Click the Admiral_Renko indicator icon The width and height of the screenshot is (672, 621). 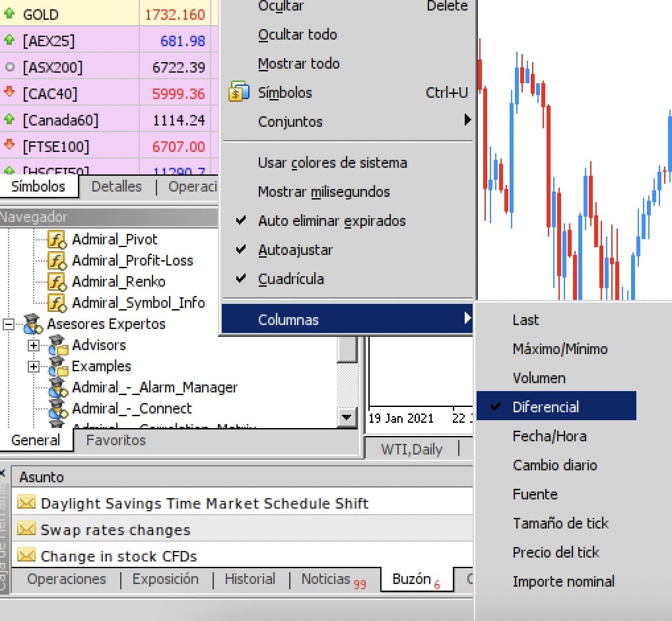click(57, 281)
